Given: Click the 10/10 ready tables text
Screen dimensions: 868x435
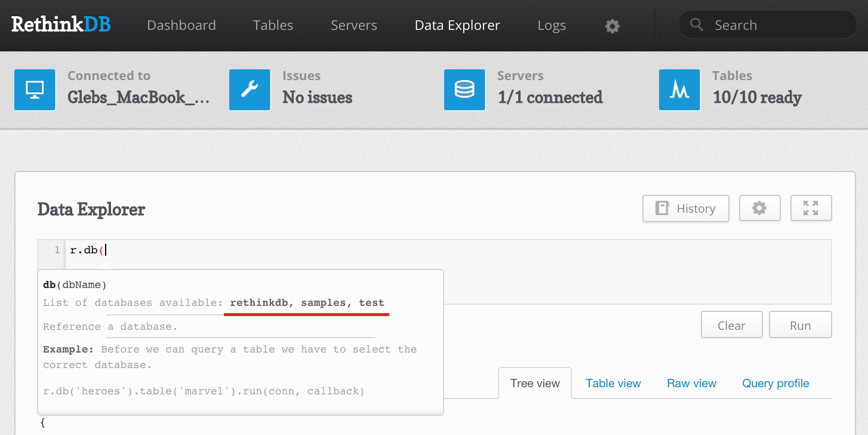Looking at the screenshot, I should (757, 97).
